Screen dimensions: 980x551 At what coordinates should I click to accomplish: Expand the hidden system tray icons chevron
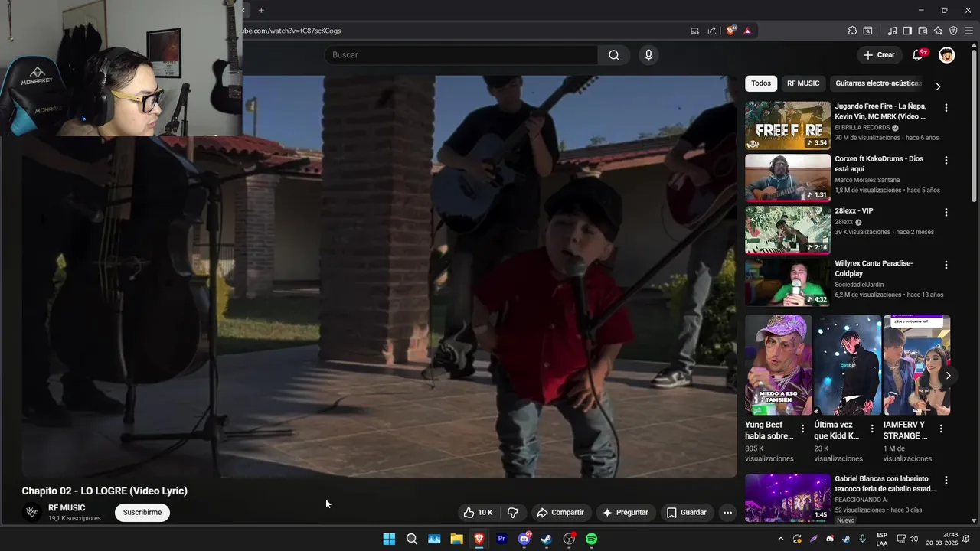(x=780, y=539)
